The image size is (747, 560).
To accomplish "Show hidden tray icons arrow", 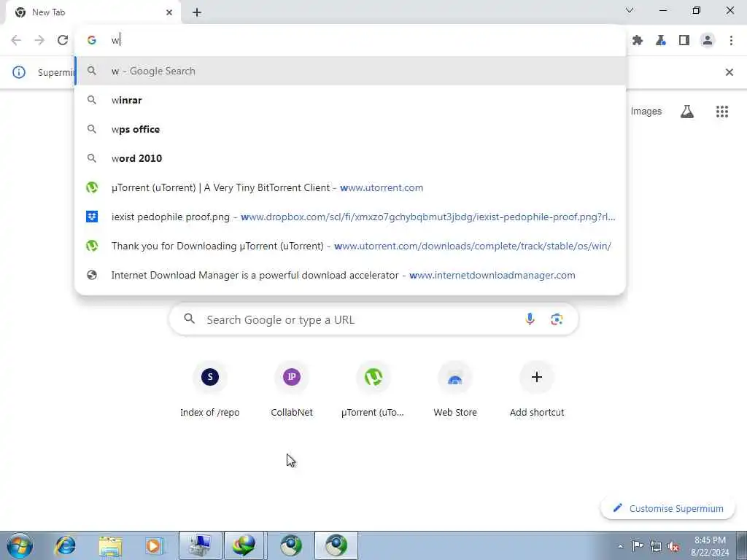I will (620, 546).
